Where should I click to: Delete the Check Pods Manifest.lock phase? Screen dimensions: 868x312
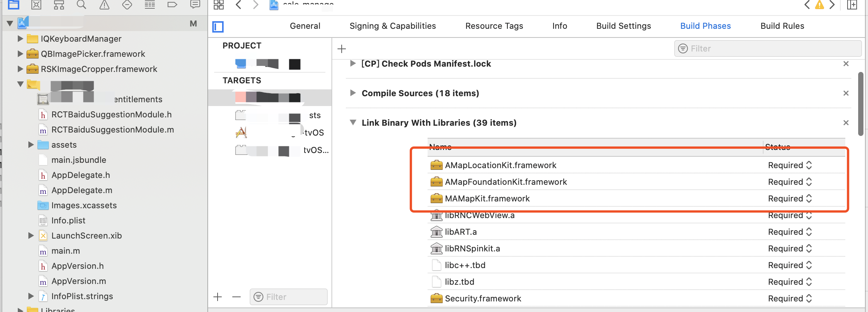[846, 64]
